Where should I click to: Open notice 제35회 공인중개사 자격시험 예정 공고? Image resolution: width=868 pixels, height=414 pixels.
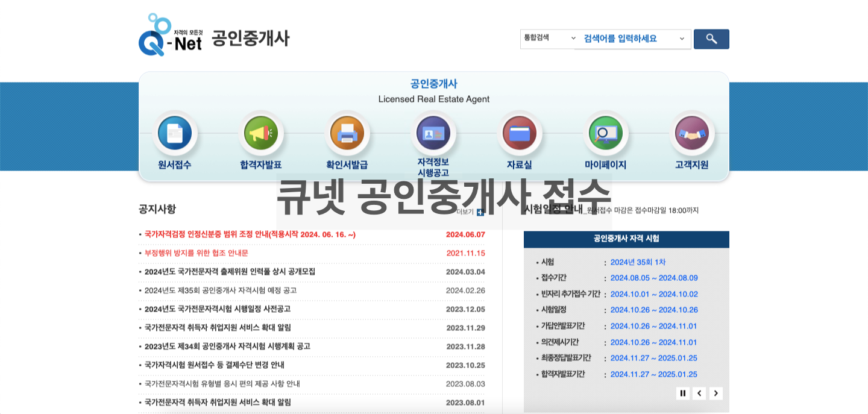coord(221,290)
